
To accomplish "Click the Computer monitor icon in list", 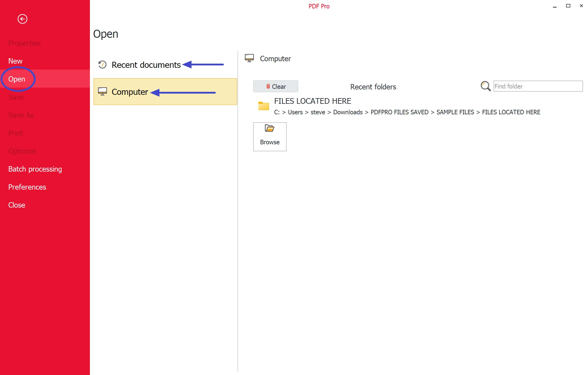I will point(102,91).
